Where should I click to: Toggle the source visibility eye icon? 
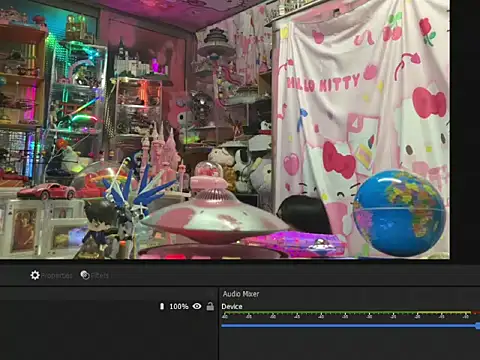tap(197, 306)
